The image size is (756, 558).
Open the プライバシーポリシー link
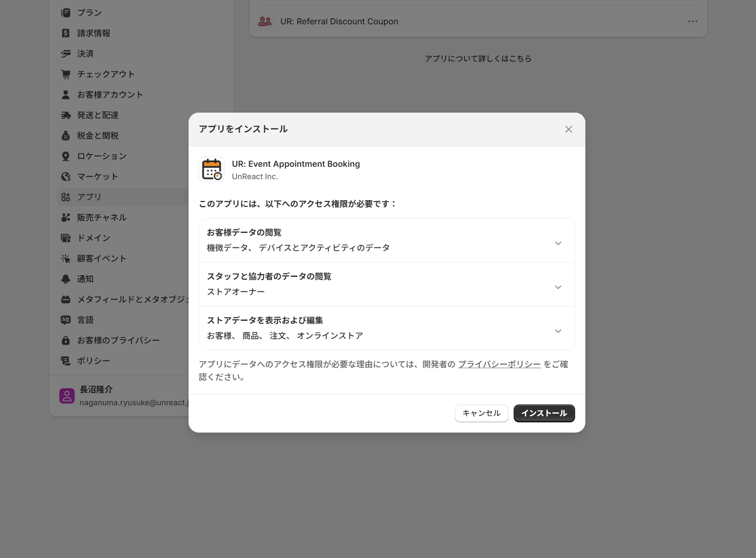tap(500, 364)
